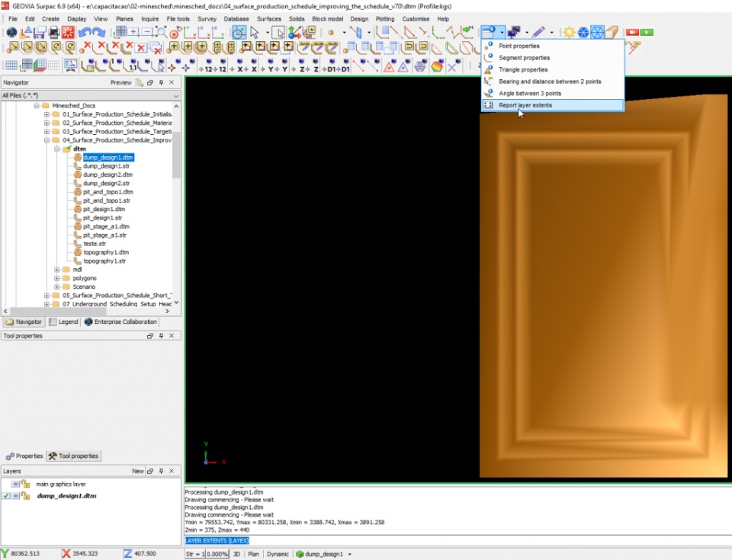The height and width of the screenshot is (560, 732).
Task: Open the Block model menu
Action: [x=327, y=18]
